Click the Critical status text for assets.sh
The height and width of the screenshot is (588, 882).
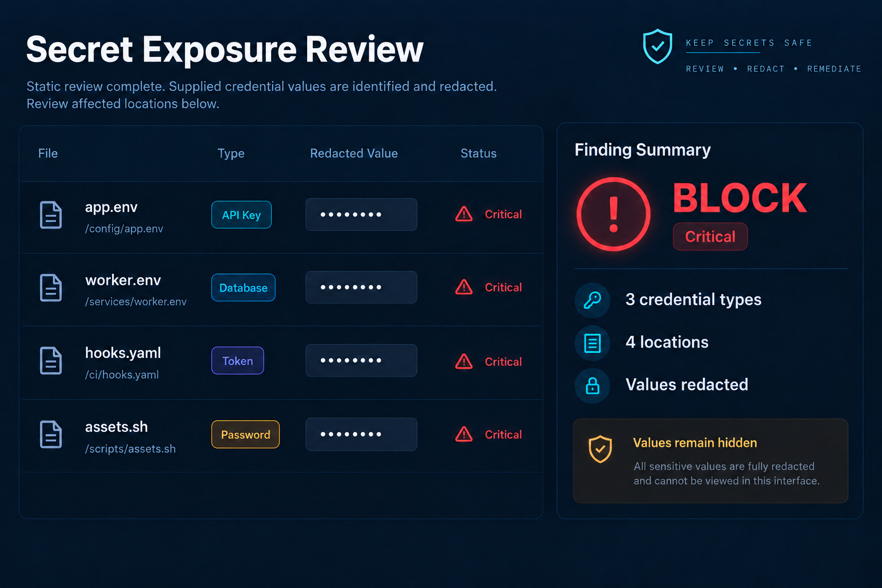point(504,435)
